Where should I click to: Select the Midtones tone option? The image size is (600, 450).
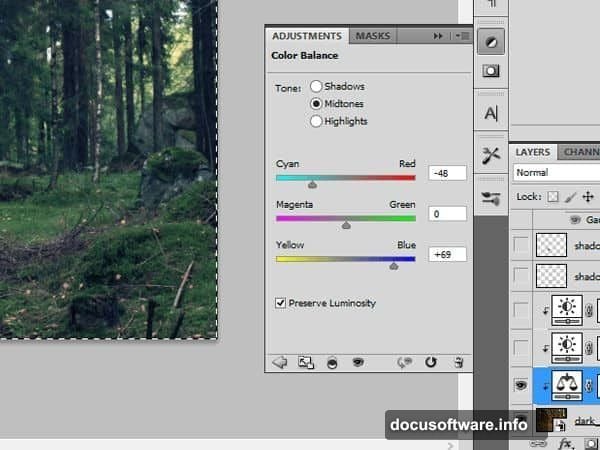coord(316,104)
